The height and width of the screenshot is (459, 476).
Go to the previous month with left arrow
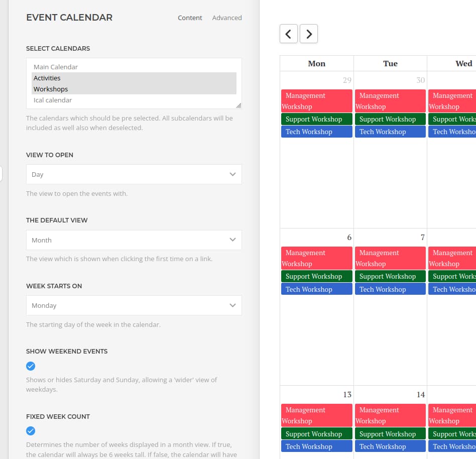click(288, 34)
